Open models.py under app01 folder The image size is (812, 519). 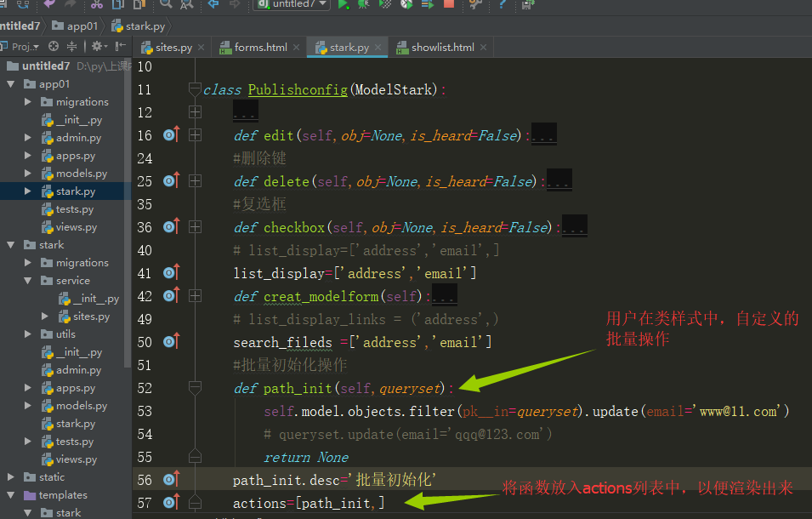tap(81, 174)
